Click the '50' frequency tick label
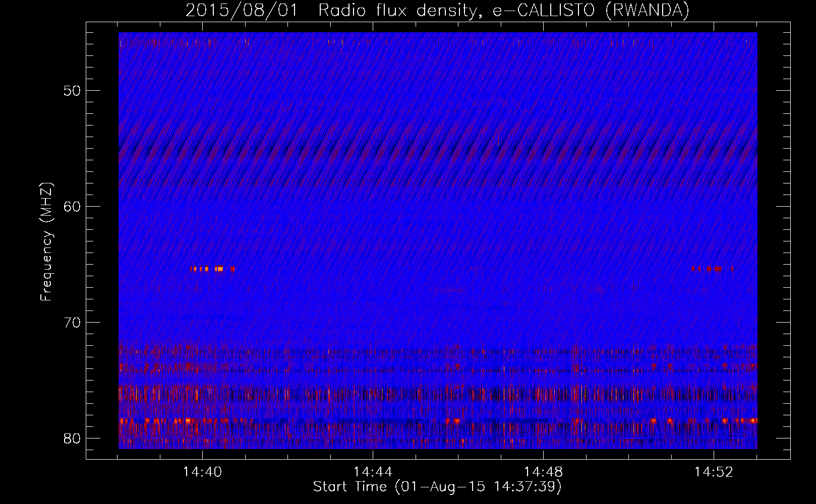Screen dimensions: 816x504 [72, 91]
